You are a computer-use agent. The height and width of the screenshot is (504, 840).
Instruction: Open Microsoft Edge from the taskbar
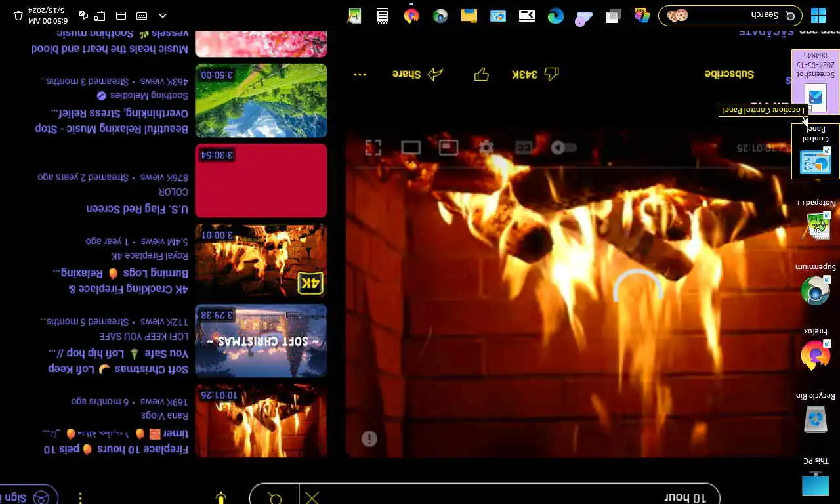pos(556,16)
